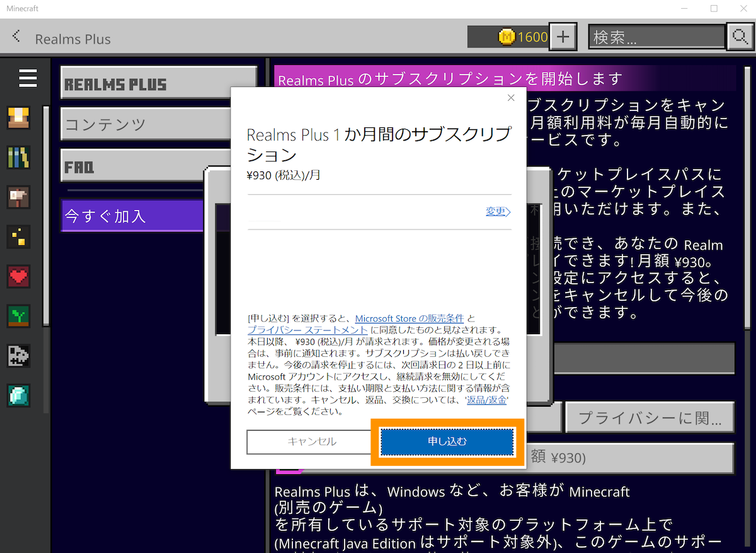Click the plus button to buy Minecoins
This screenshot has height=553, width=756.
tap(563, 37)
